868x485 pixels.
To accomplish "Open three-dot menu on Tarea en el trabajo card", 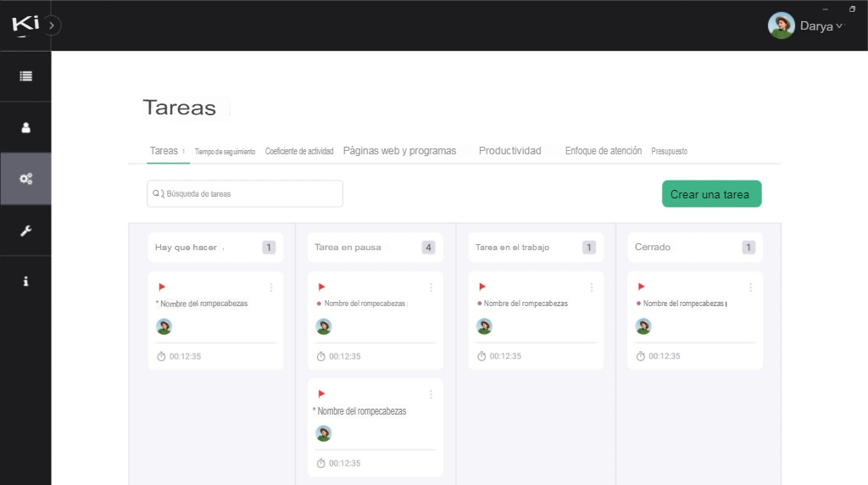I will [591, 287].
